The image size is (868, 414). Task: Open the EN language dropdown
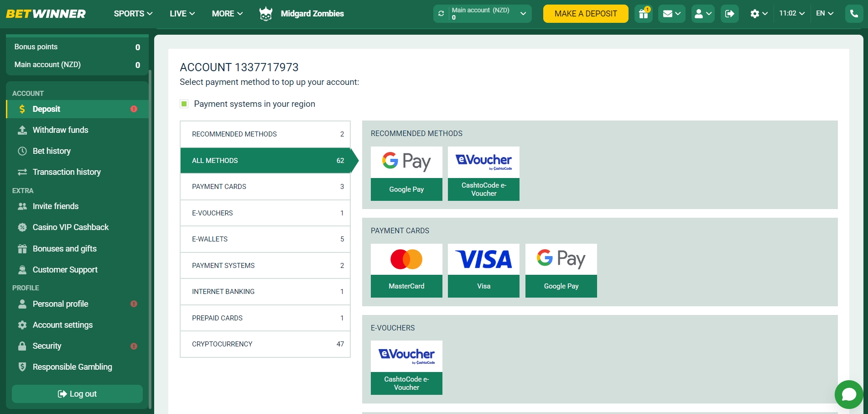pyautogui.click(x=825, y=13)
